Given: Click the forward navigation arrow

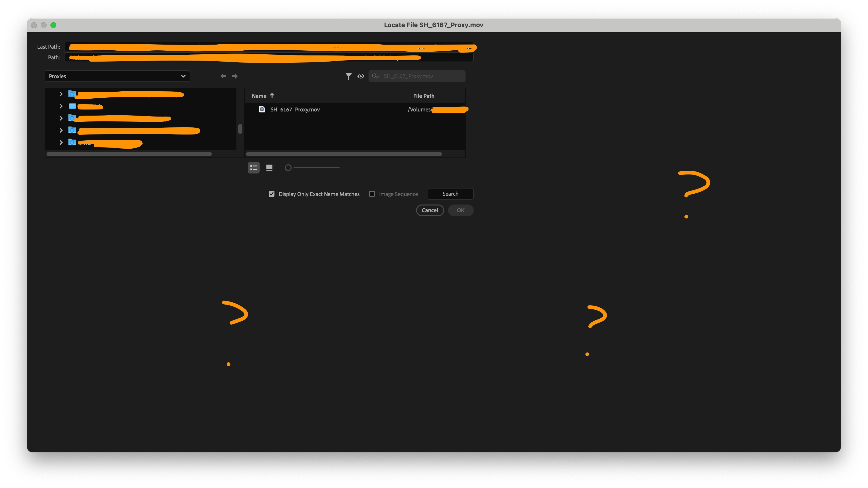Looking at the screenshot, I should pos(235,76).
